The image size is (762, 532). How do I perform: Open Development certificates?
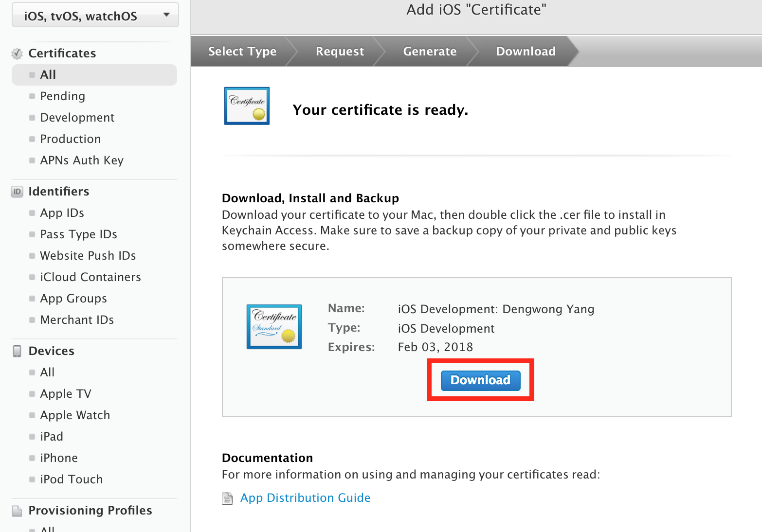tap(77, 118)
